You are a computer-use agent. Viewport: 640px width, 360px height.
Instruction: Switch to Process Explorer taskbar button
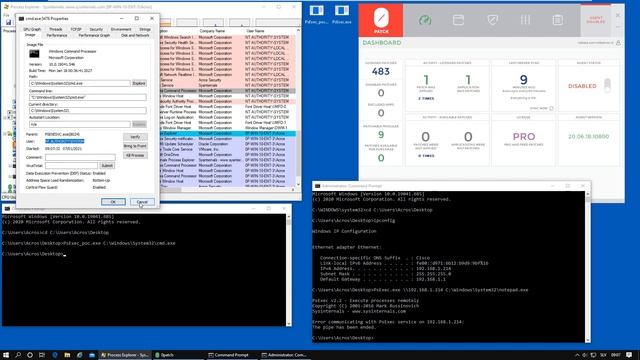pos(125,355)
